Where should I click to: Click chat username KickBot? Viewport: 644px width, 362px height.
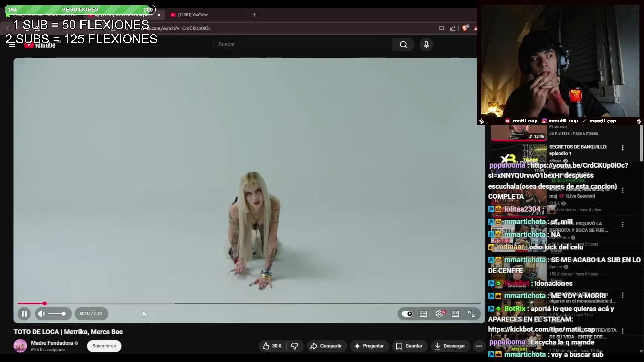click(x=516, y=283)
